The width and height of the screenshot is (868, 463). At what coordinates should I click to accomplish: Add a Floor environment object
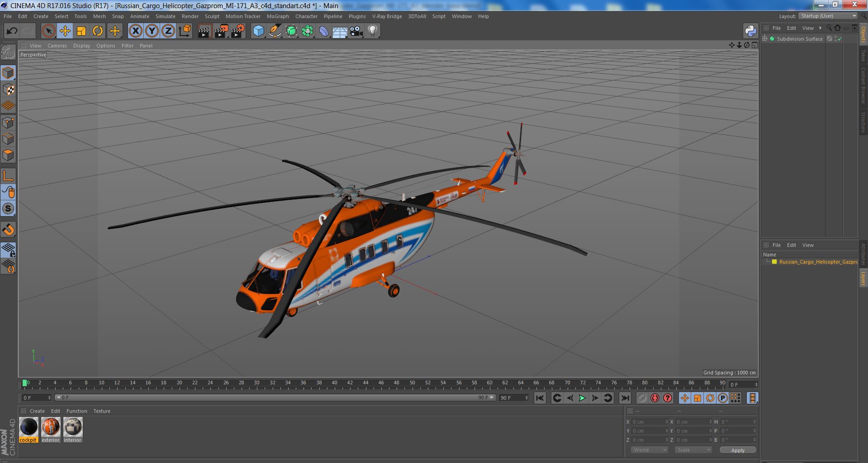(x=340, y=31)
